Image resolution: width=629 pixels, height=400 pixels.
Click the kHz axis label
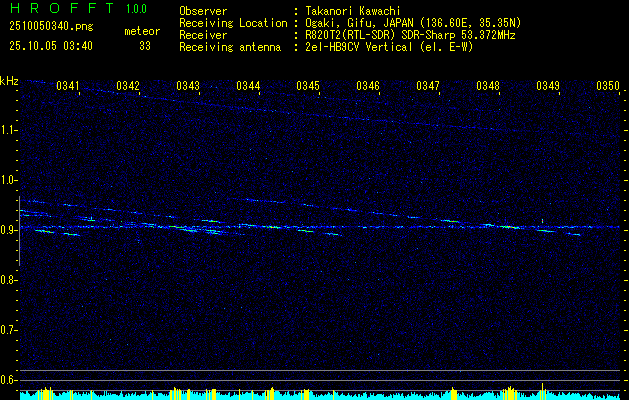pos(9,81)
